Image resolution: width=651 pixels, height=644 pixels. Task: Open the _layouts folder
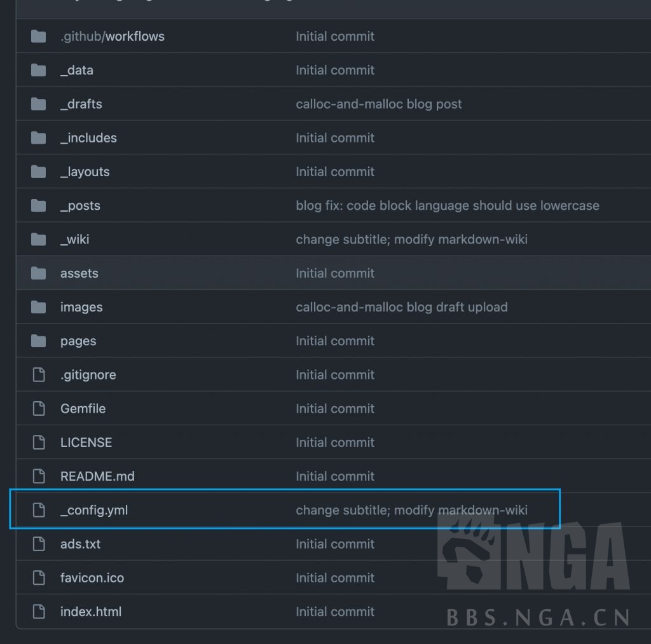85,171
